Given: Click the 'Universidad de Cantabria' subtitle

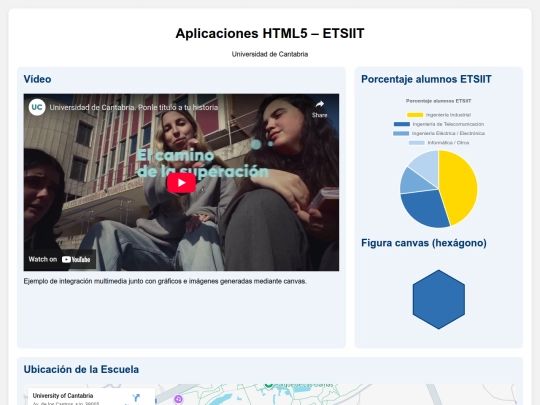Looking at the screenshot, I should point(270,54).
